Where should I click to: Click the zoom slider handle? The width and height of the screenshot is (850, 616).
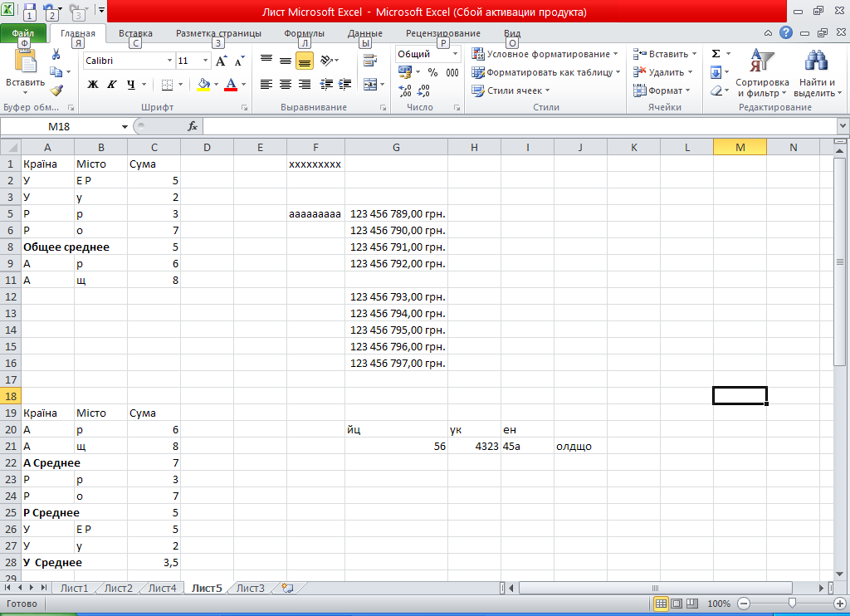tap(792, 603)
